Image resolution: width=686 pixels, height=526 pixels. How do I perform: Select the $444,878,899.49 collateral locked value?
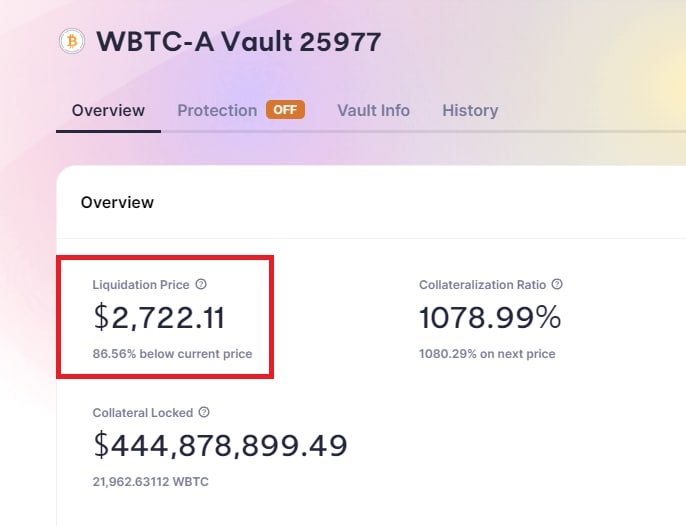[220, 445]
